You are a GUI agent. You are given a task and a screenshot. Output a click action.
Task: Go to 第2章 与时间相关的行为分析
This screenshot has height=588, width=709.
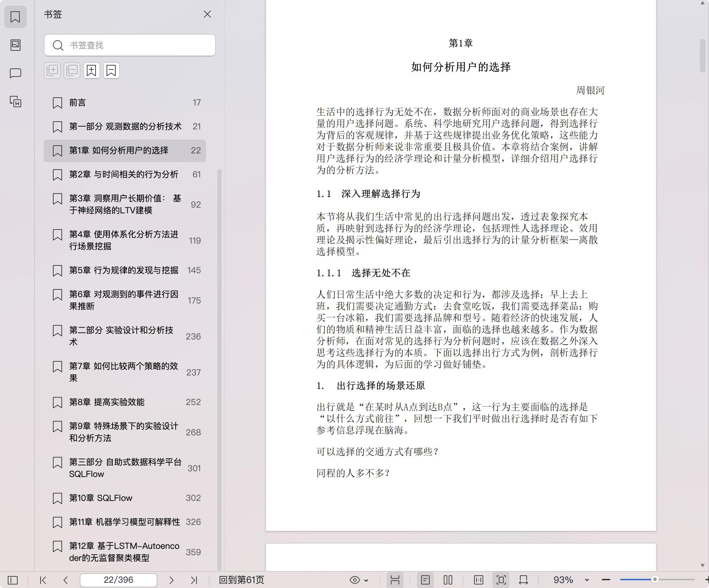pyautogui.click(x=125, y=174)
